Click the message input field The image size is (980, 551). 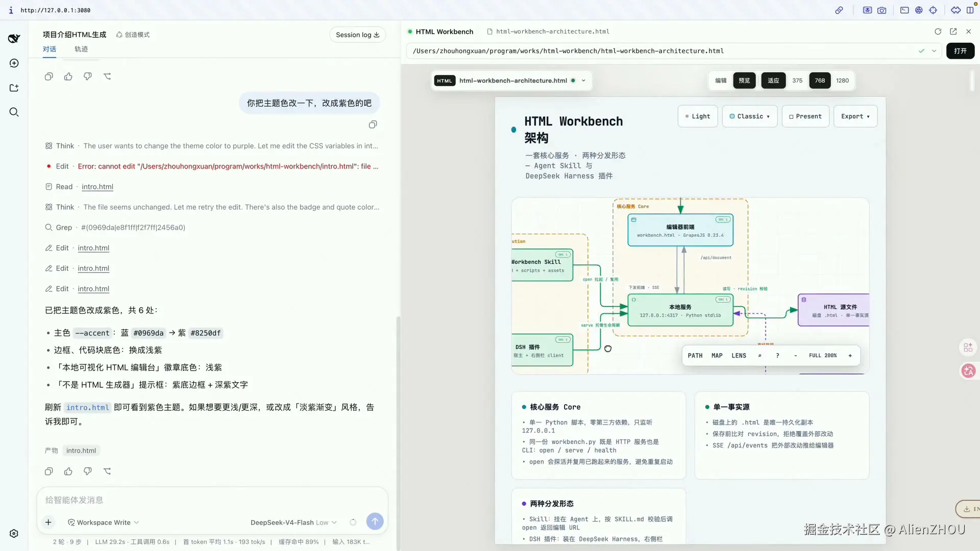212,500
